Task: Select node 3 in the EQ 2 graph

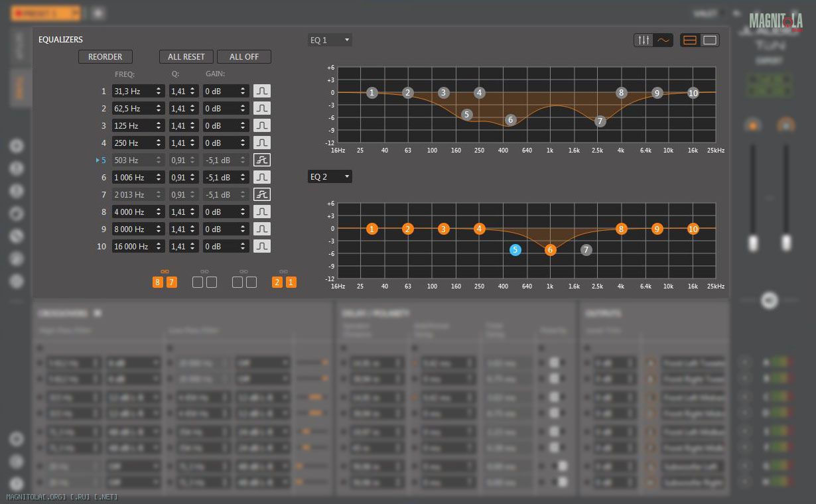Action: click(x=443, y=229)
